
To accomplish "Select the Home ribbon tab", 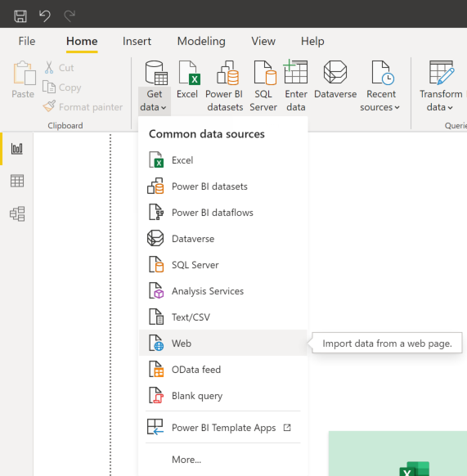I will 82,41.
